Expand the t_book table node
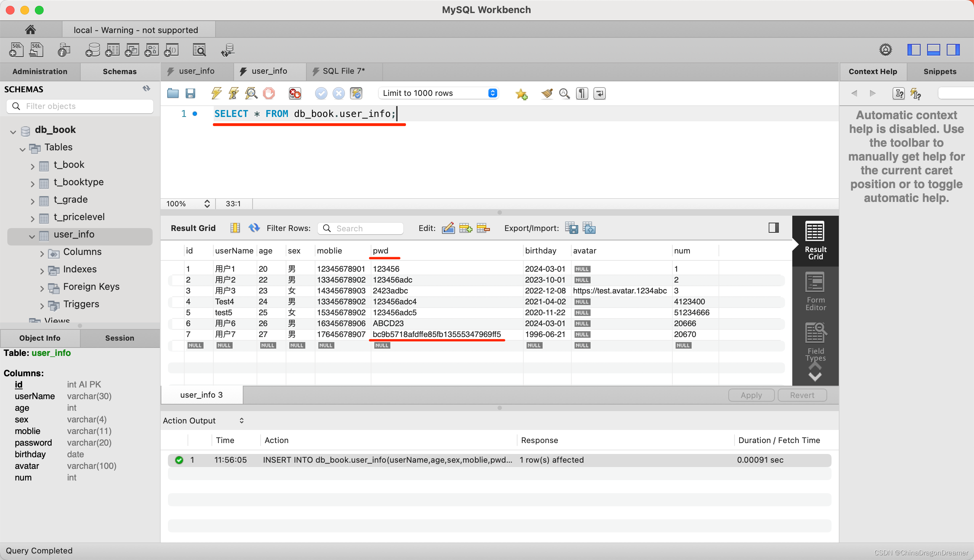The height and width of the screenshot is (560, 974). coord(32,167)
